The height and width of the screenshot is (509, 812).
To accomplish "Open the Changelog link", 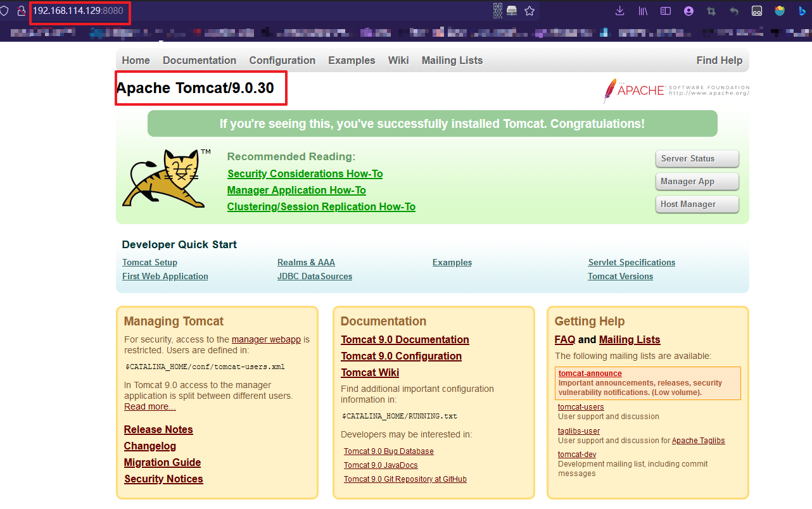I will pos(150,446).
